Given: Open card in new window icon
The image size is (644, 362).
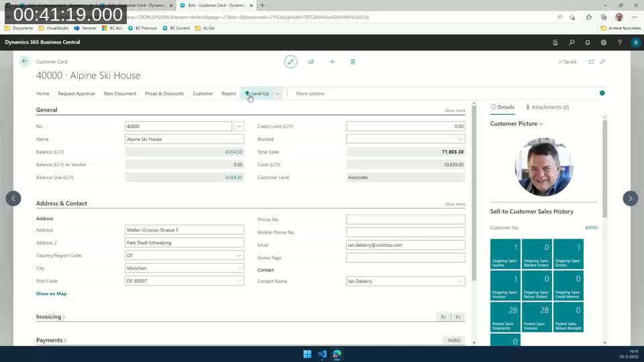Looking at the screenshot, I should [x=592, y=62].
